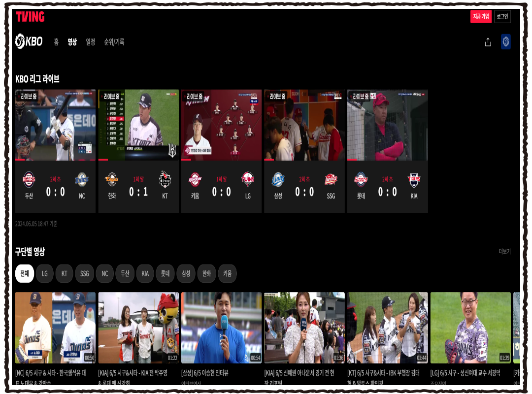Select the 롯데 team filter chip
The width and height of the screenshot is (532, 394).
point(165,273)
